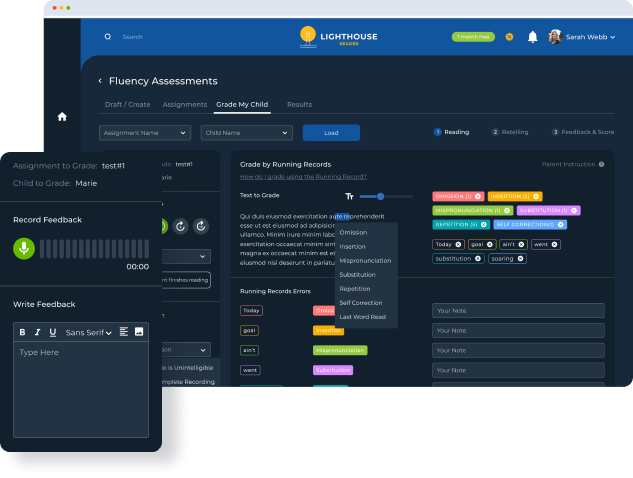Click the Your Note field for 'Today'
Viewport: 633px width, 478px height.
click(x=517, y=310)
